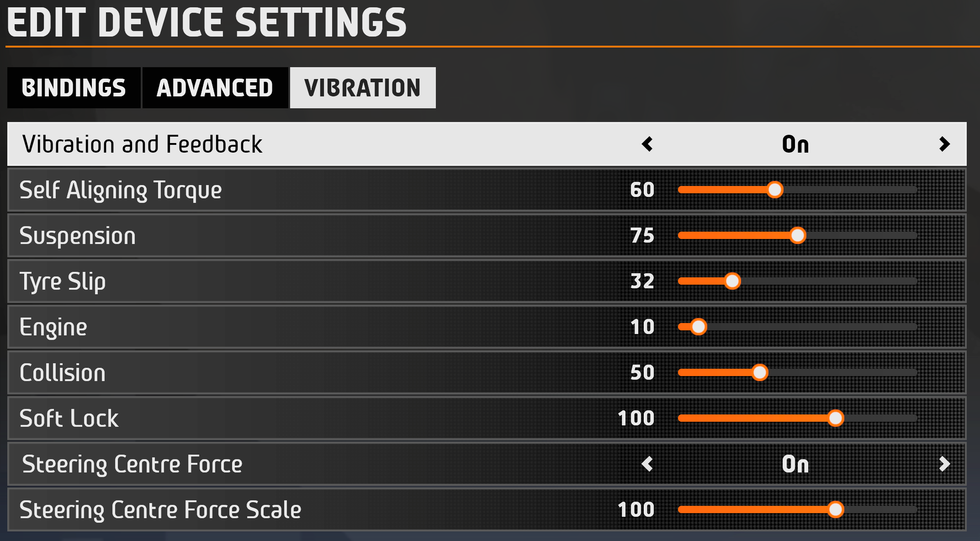
Task: Click the Collision slider handle
Action: (760, 372)
